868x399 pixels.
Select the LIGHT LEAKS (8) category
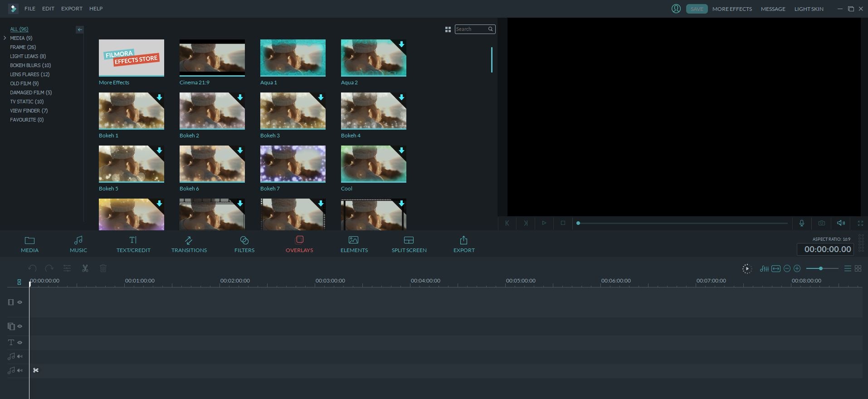tap(28, 56)
